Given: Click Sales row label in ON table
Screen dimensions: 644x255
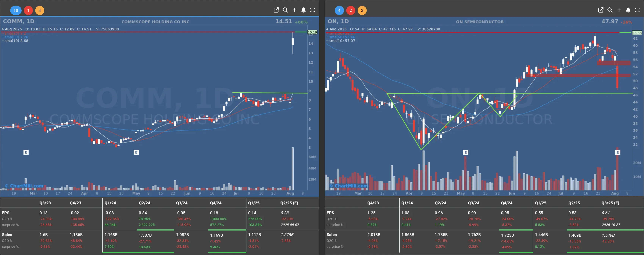Looking at the screenshot, I should click(x=331, y=235).
